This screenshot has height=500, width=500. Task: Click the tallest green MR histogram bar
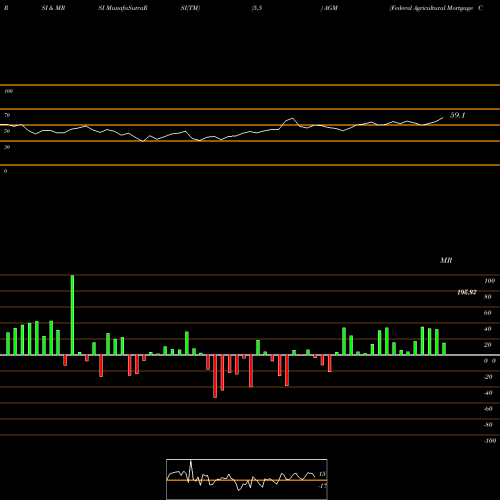pyautogui.click(x=72, y=315)
